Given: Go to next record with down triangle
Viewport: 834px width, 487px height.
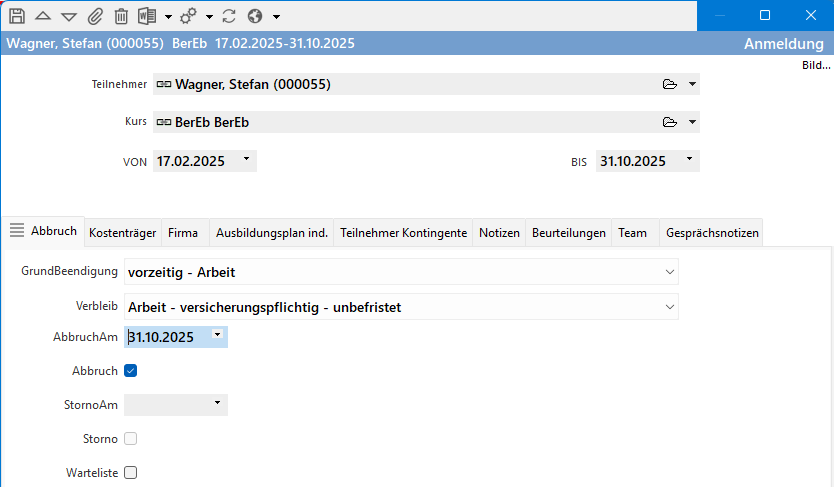Looking at the screenshot, I should pos(69,16).
